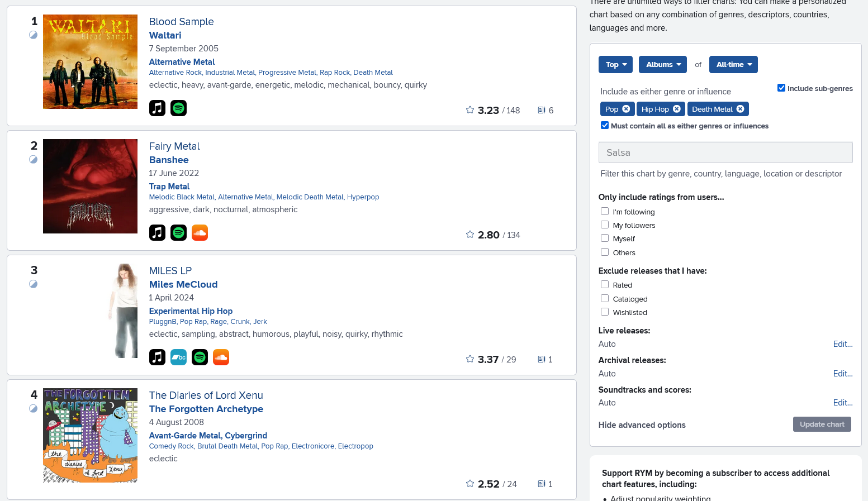This screenshot has height=501, width=868.
Task: Open the Electronicore secondary genre link
Action: (x=313, y=446)
